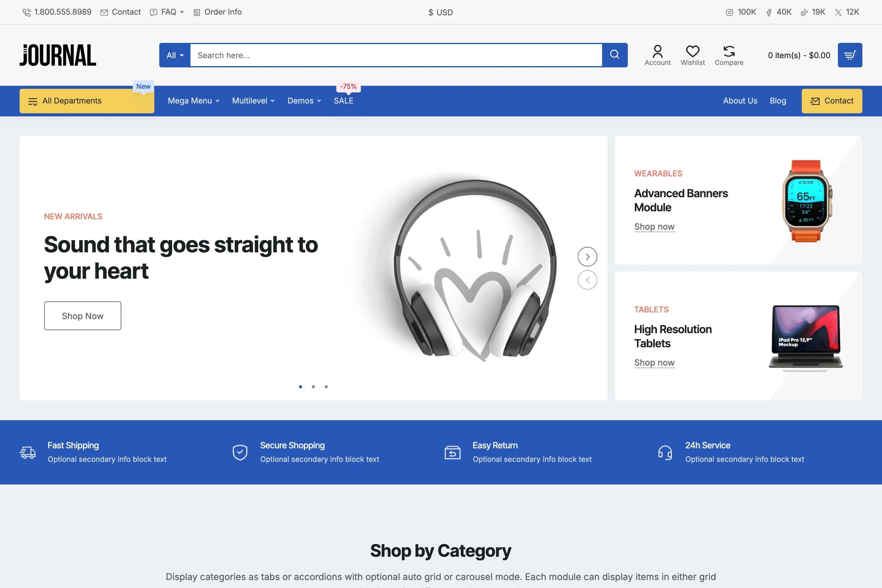Expand the FAQ dropdown in top bar

coord(167,12)
